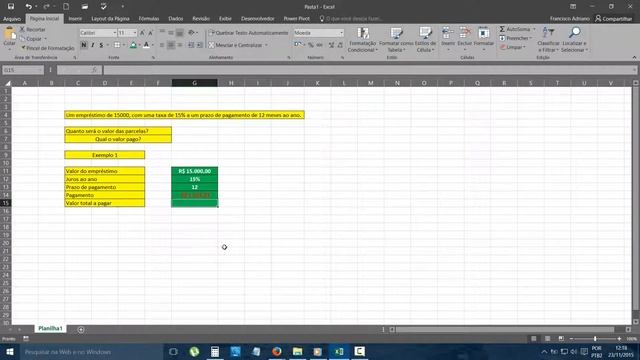Image resolution: width=640 pixels, height=360 pixels.
Task: Open the Arquivo tab
Action: (12, 19)
